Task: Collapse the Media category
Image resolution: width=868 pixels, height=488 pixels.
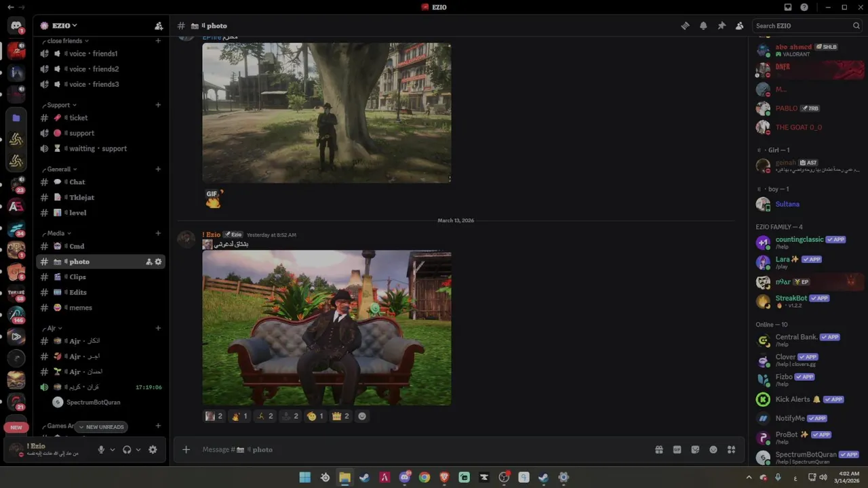Action: coord(57,233)
